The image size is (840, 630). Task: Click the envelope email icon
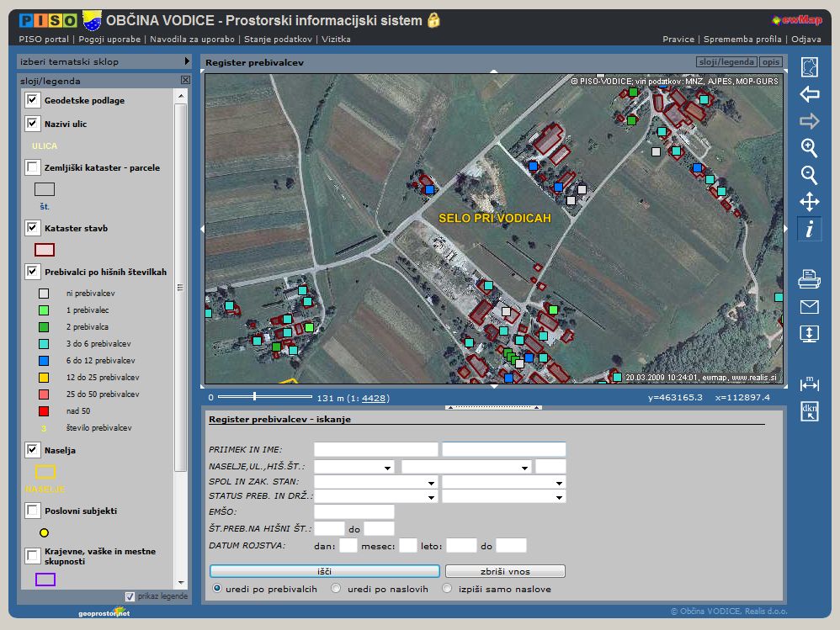pos(809,306)
